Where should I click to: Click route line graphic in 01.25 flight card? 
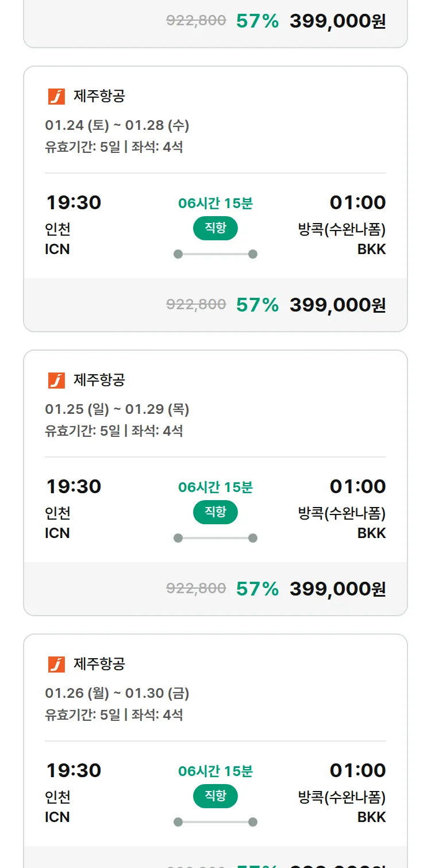(x=215, y=538)
